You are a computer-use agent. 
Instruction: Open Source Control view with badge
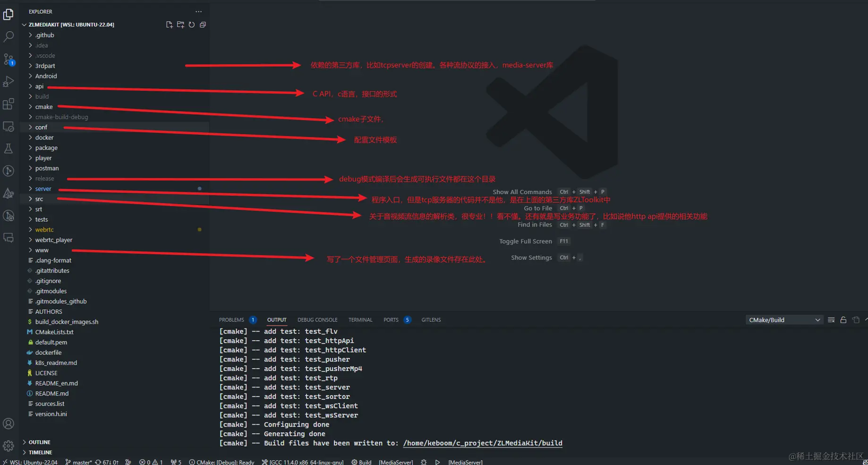click(x=9, y=59)
